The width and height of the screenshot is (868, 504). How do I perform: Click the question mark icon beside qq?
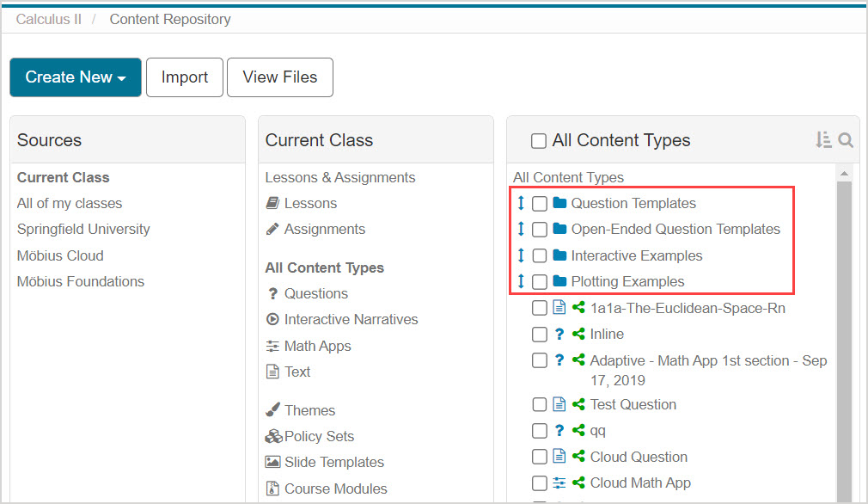pos(559,431)
